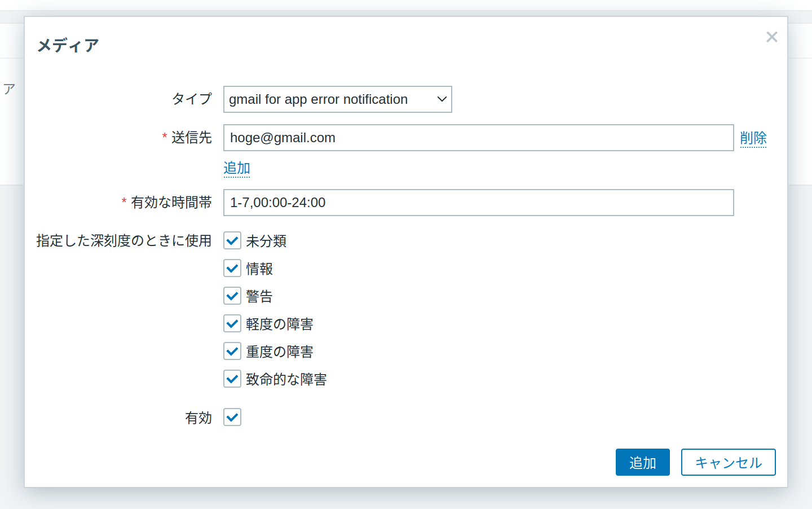
Task: Disable the 警告 severity checkbox
Action: (x=232, y=296)
